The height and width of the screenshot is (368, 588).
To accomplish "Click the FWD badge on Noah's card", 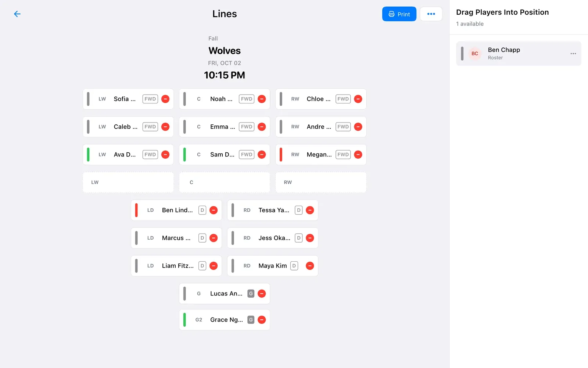I will click(x=247, y=99).
